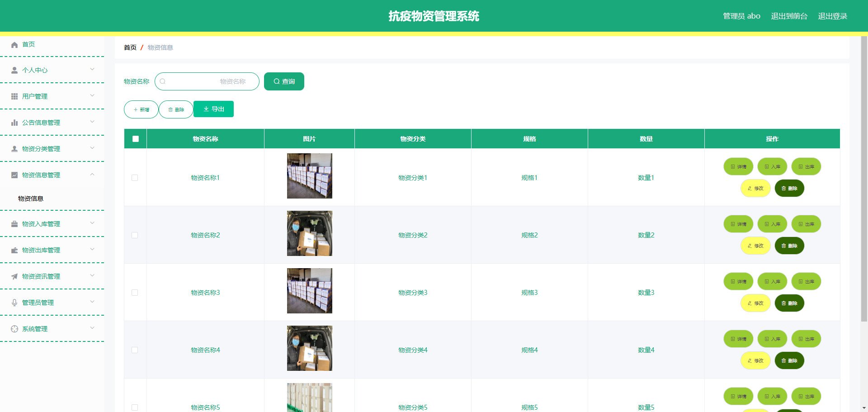This screenshot has height=412, width=868.
Task: Expand the 个人中心 menu chevron
Action: click(92, 70)
